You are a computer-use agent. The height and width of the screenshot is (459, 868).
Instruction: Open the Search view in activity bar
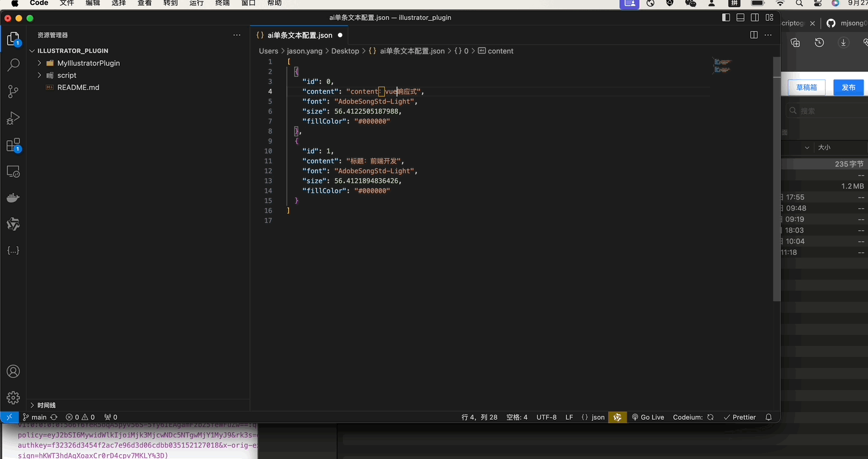click(x=13, y=65)
